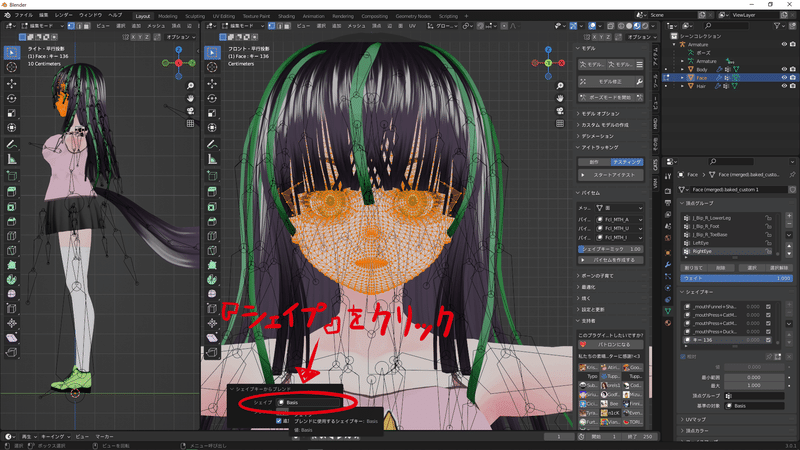The width and height of the screenshot is (800, 450).
Task: Pin the properties editor context
Action: click(792, 174)
